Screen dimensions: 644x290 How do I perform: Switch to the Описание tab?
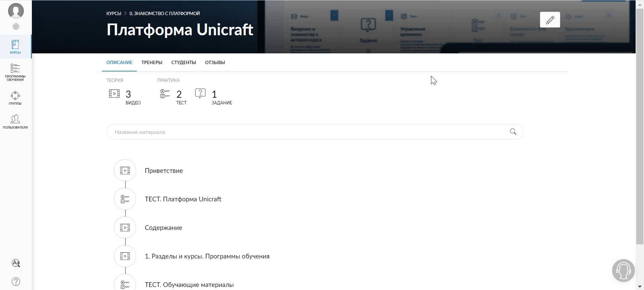pos(119,62)
